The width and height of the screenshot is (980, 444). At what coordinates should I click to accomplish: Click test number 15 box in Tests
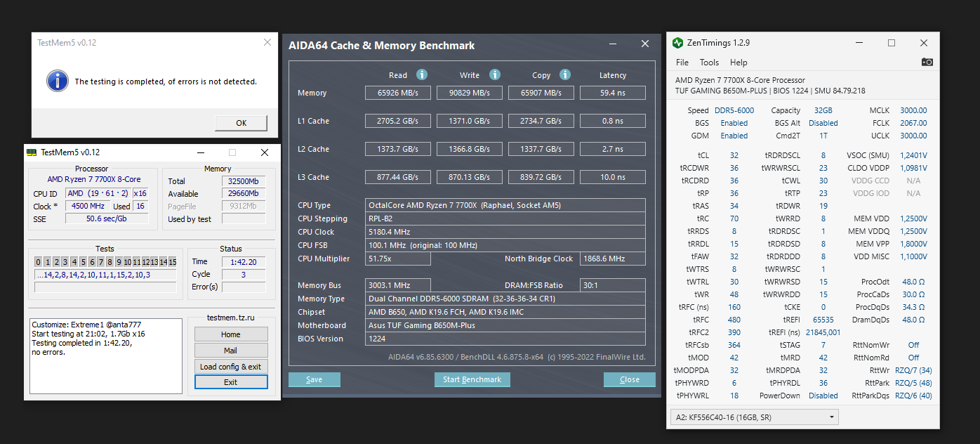[x=172, y=262]
